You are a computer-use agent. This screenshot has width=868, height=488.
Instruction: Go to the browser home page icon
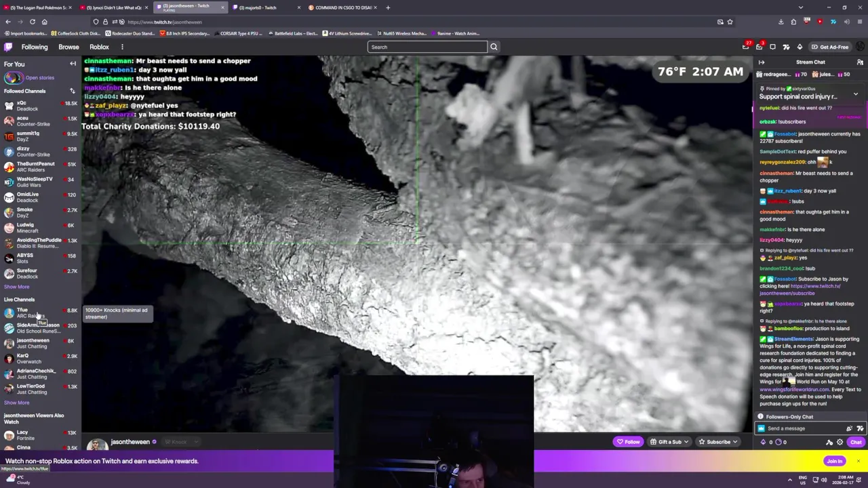tap(45, 22)
